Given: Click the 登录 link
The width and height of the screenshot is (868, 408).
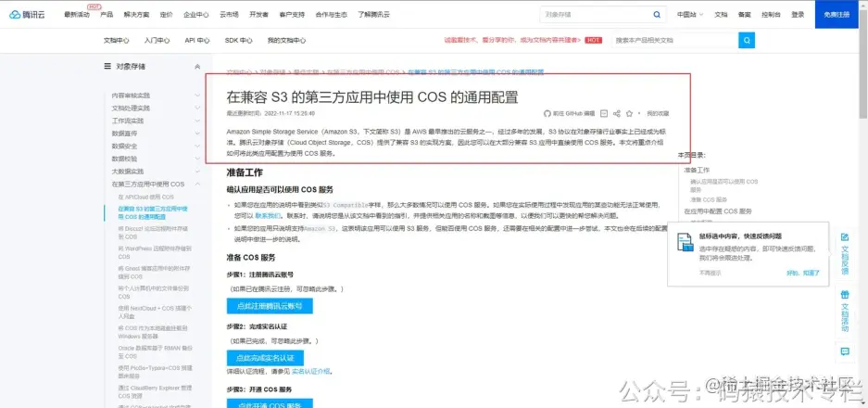Looking at the screenshot, I should pyautogui.click(x=798, y=15).
